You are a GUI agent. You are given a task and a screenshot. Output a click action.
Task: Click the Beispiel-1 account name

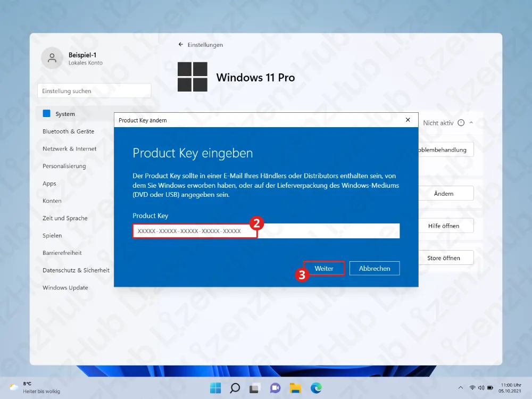pyautogui.click(x=82, y=55)
